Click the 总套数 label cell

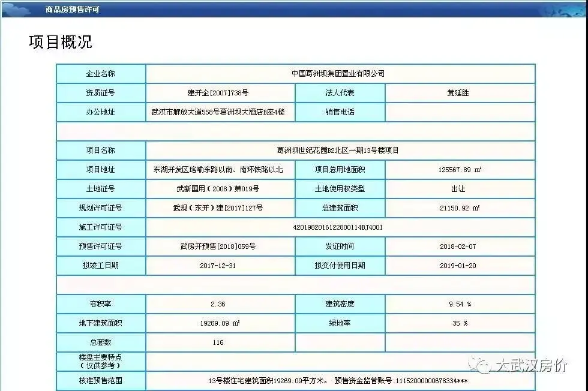101,342
